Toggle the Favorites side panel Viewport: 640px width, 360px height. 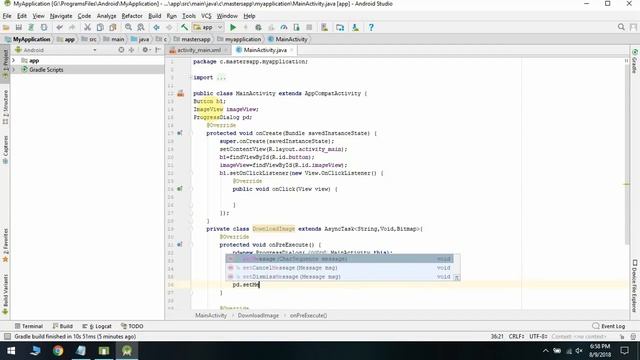5,245
